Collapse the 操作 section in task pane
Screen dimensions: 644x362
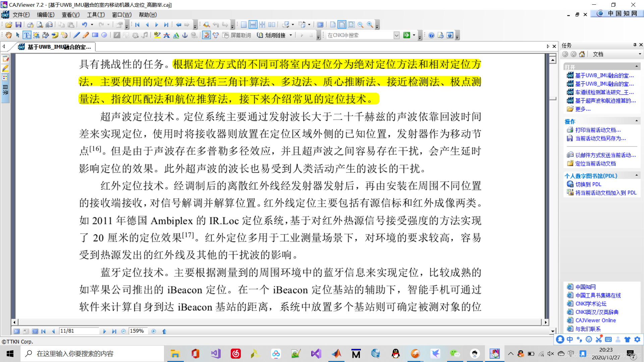point(636,121)
